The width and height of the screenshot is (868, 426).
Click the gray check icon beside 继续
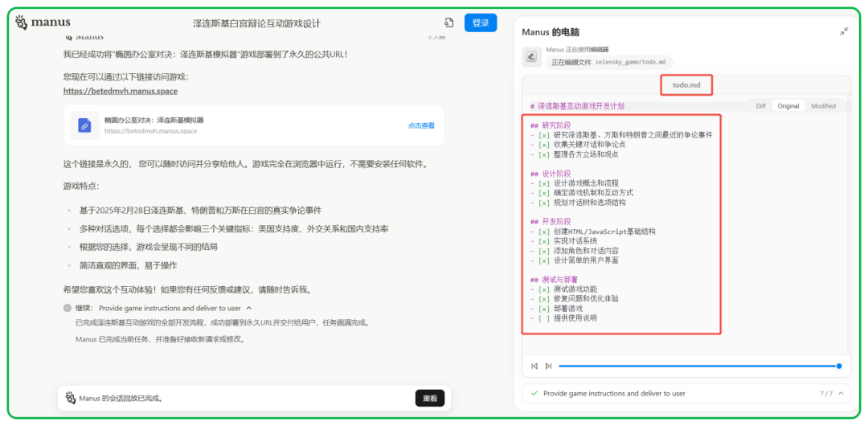point(68,308)
